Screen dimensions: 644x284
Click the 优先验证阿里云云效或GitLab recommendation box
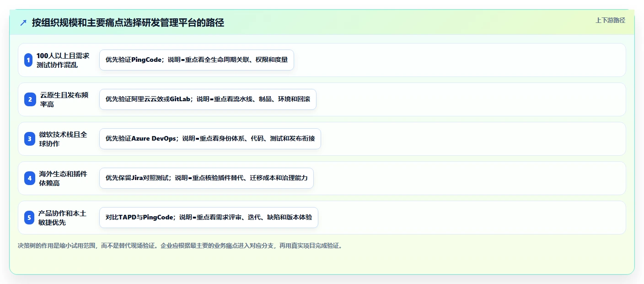pyautogui.click(x=208, y=99)
